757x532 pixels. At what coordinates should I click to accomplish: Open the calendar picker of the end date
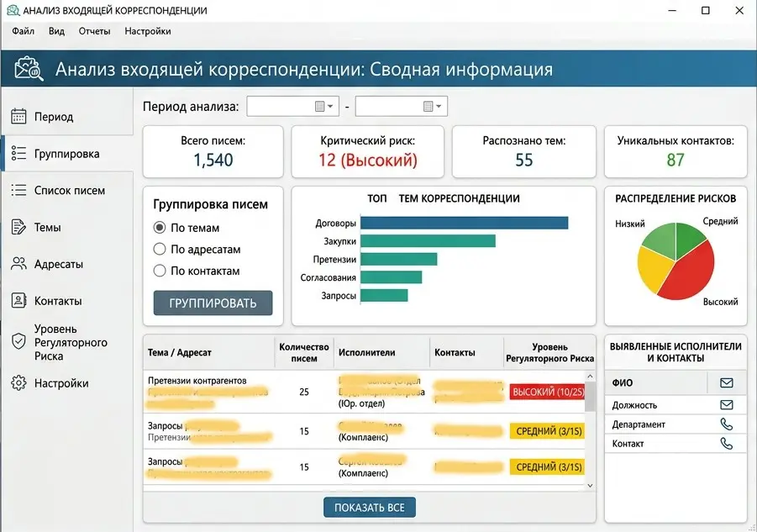[432, 106]
